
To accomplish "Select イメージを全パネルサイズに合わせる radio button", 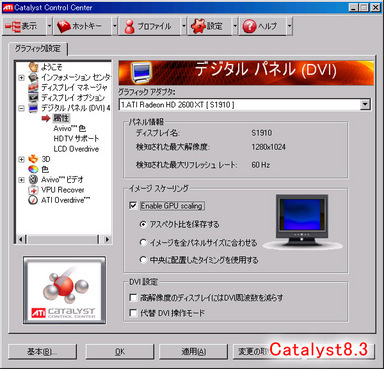I will [x=143, y=242].
